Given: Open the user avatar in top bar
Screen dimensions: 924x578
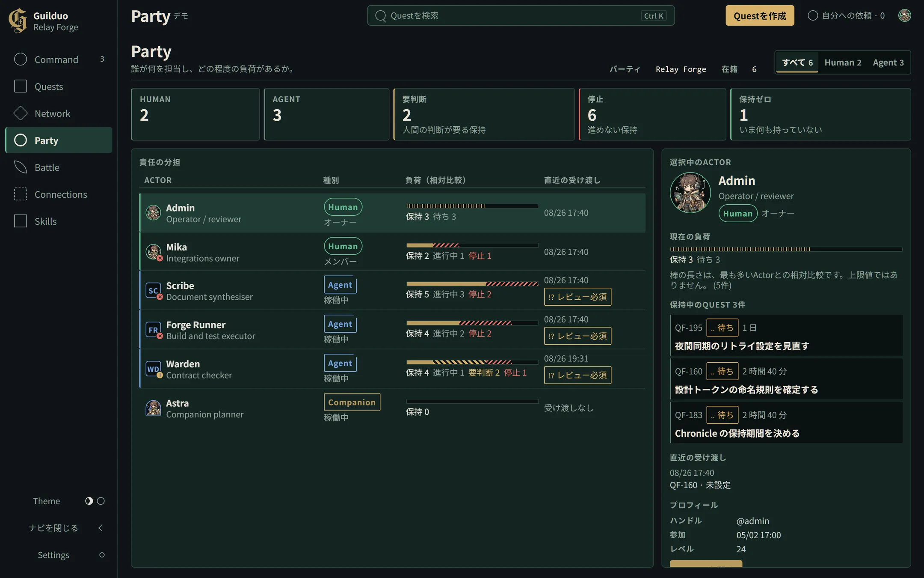Looking at the screenshot, I should point(904,15).
